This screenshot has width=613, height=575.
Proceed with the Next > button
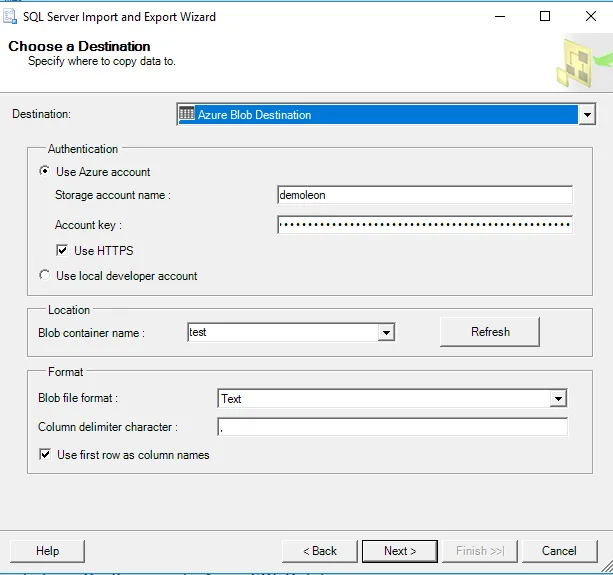[400, 551]
